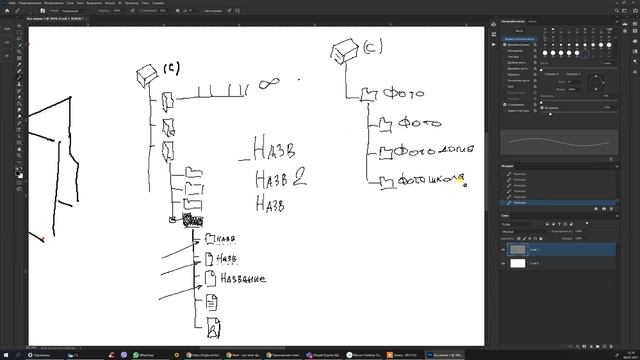Toggle Текстура checkbox in brush settings
Screen dimensions: 640x360
(x=504, y=57)
